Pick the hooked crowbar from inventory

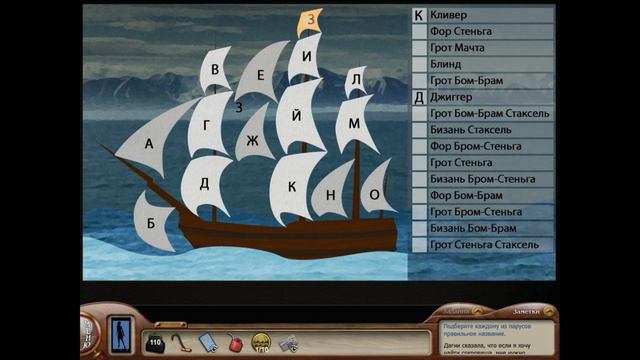[x=181, y=343]
